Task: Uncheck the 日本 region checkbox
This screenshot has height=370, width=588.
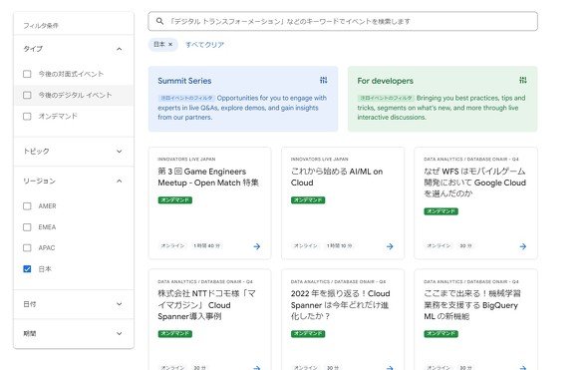Action: (27, 269)
